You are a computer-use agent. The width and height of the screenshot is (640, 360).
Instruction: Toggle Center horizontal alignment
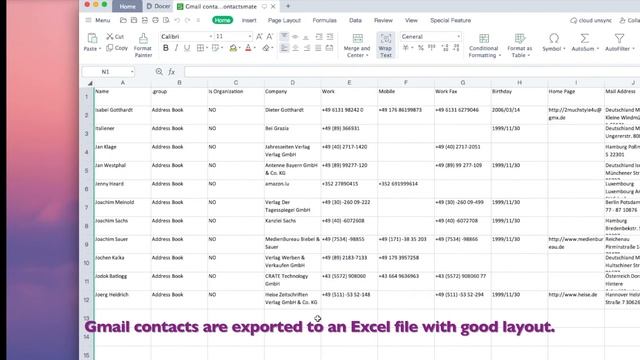click(295, 48)
